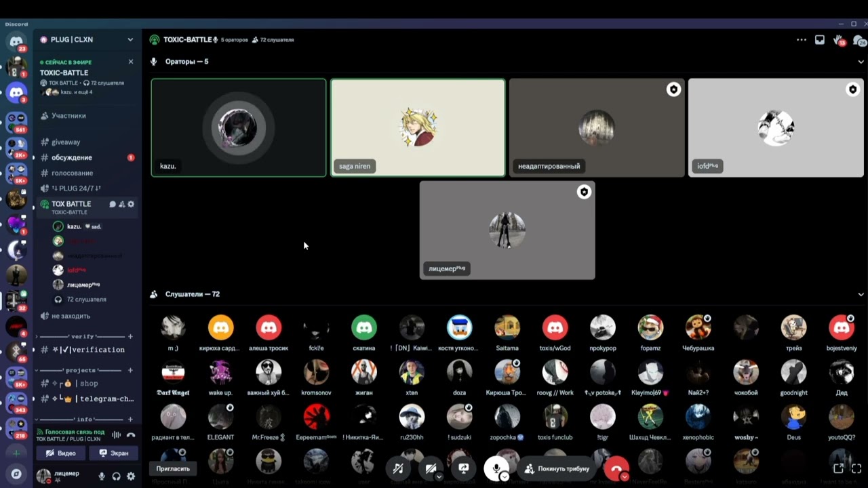Dismiss the live stage notice
This screenshot has width=868, height=488.
pos(131,62)
